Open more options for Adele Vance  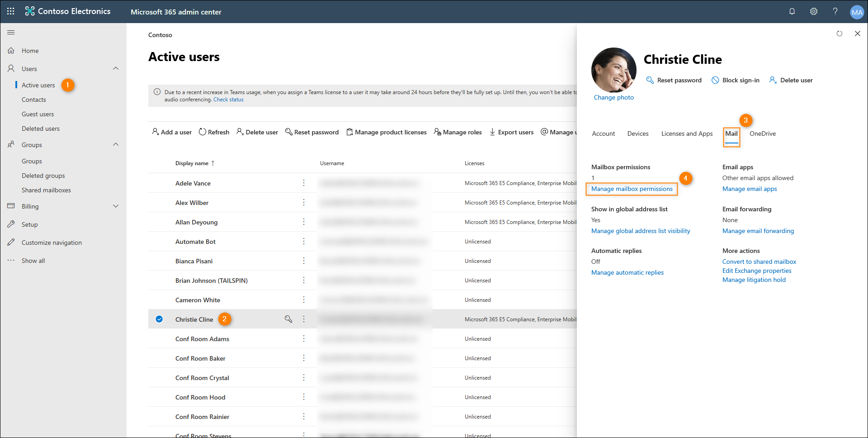pos(303,183)
